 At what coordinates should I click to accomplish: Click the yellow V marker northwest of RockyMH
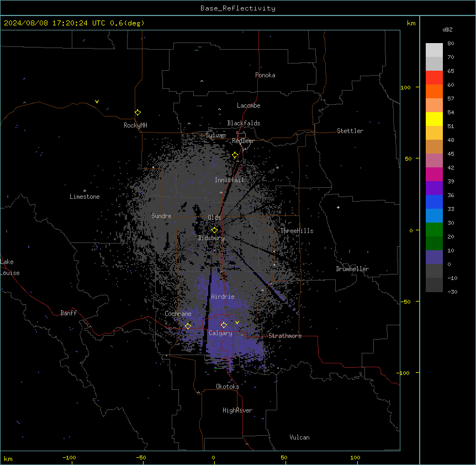pyautogui.click(x=97, y=102)
